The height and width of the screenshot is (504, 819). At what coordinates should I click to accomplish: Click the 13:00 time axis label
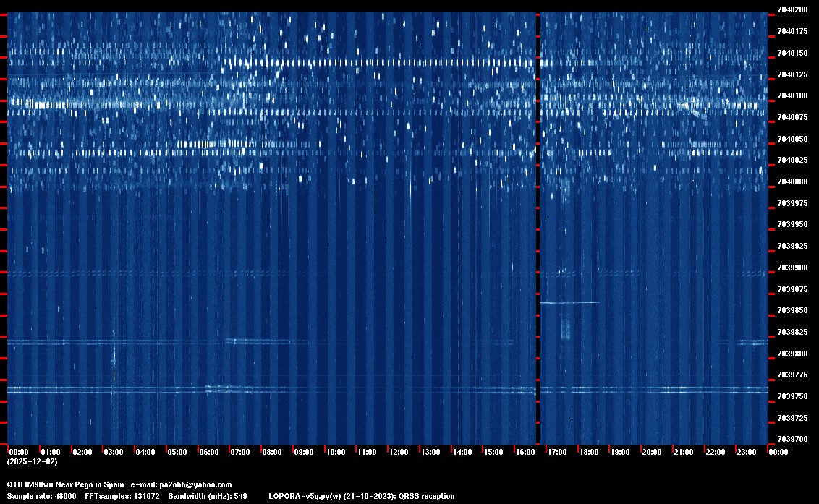(430, 452)
